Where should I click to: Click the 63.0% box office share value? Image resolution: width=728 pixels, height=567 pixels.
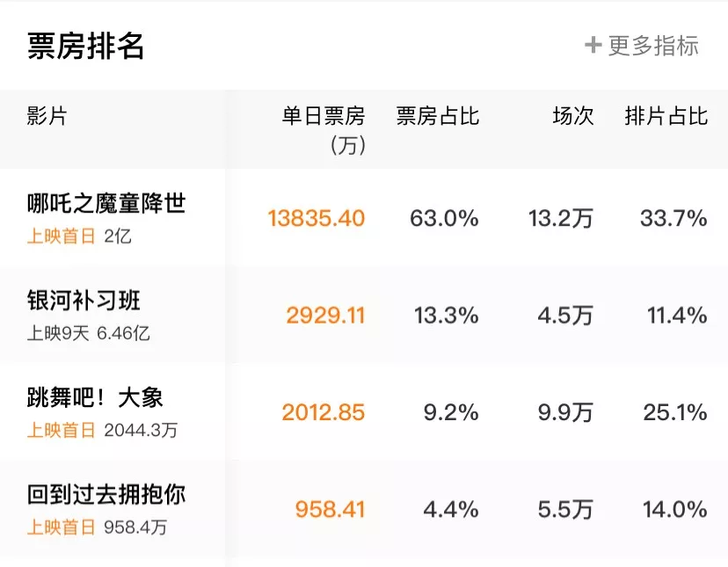pyautogui.click(x=441, y=218)
